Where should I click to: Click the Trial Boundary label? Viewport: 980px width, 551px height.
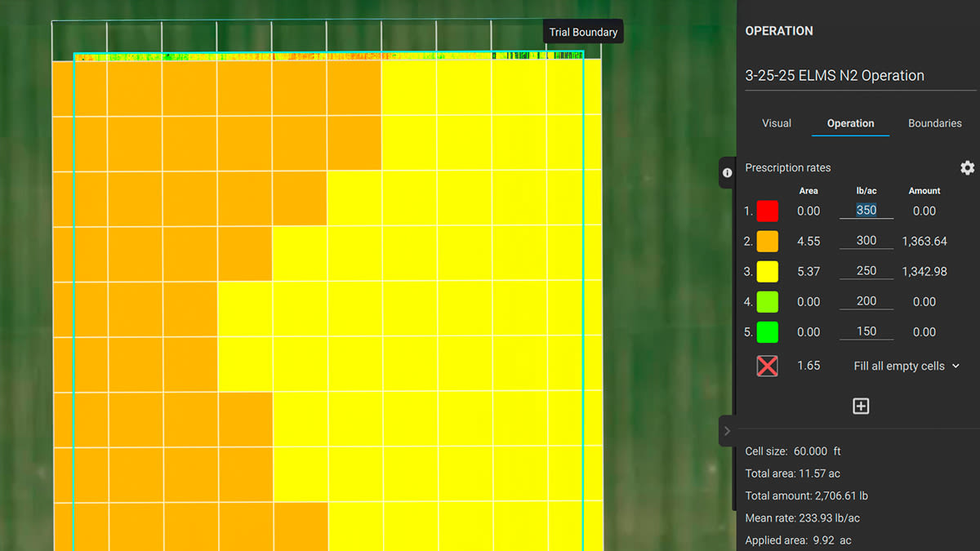583,32
